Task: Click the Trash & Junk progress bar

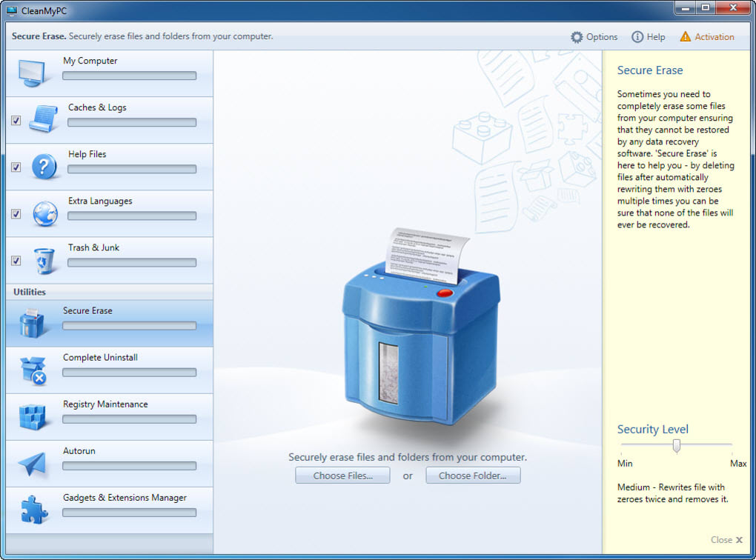Action: [x=132, y=263]
